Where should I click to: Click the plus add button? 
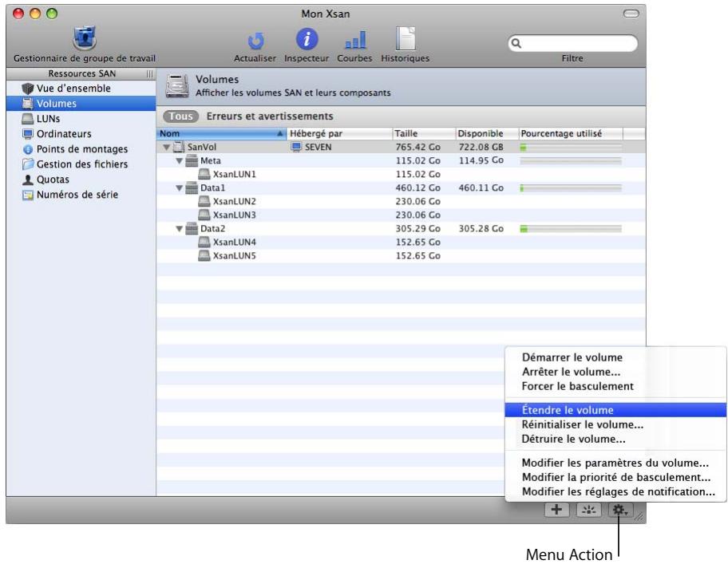coord(556,510)
